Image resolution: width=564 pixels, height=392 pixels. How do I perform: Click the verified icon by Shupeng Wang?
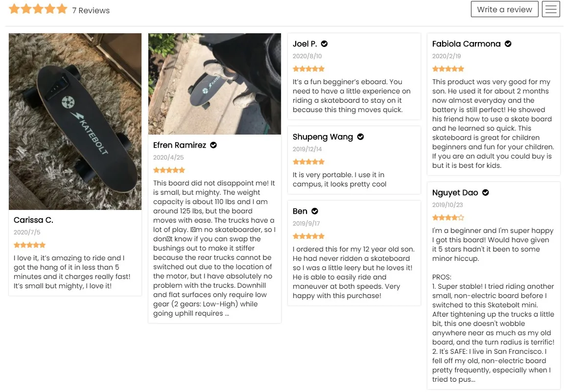point(360,137)
